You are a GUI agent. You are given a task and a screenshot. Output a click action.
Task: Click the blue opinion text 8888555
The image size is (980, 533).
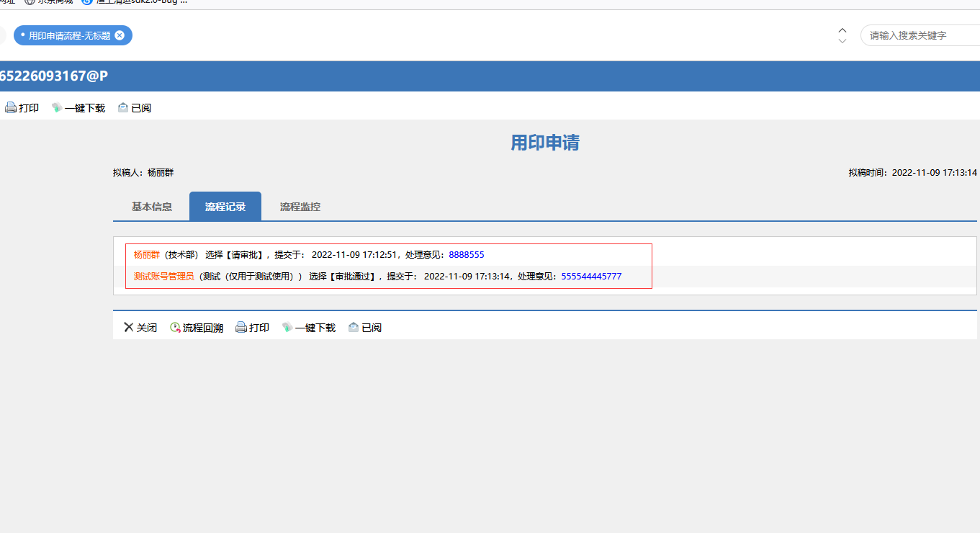(x=467, y=255)
